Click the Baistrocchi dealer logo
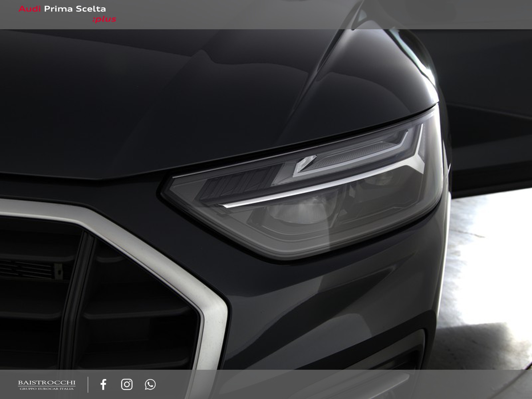Viewport: 532px width, 399px height. pyautogui.click(x=47, y=385)
